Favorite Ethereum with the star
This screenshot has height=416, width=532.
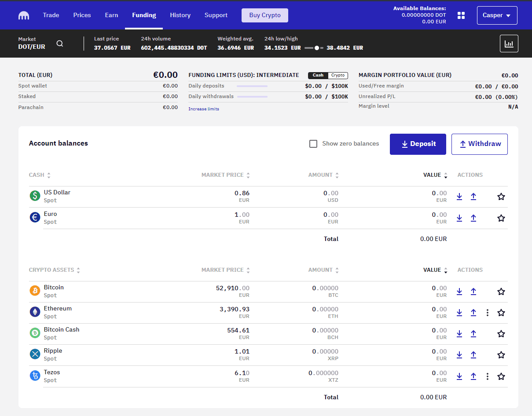point(501,313)
